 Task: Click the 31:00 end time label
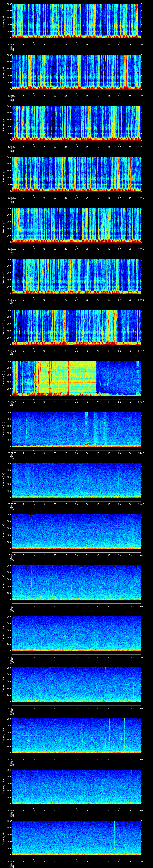141,861
